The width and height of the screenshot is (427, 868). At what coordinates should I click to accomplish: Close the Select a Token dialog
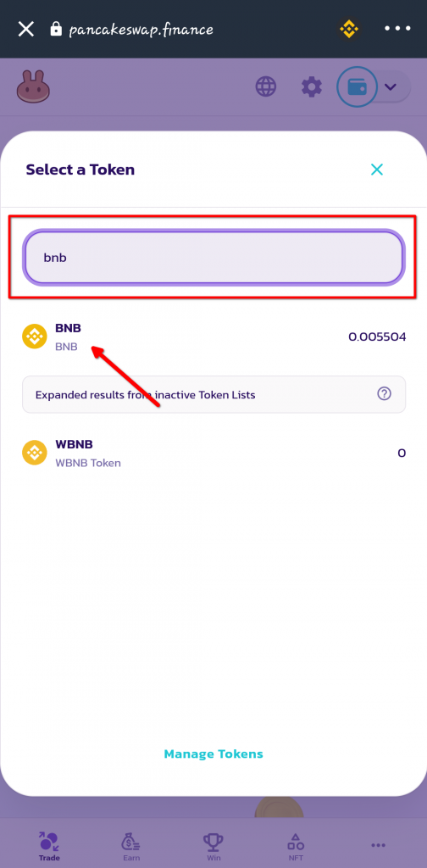[377, 170]
